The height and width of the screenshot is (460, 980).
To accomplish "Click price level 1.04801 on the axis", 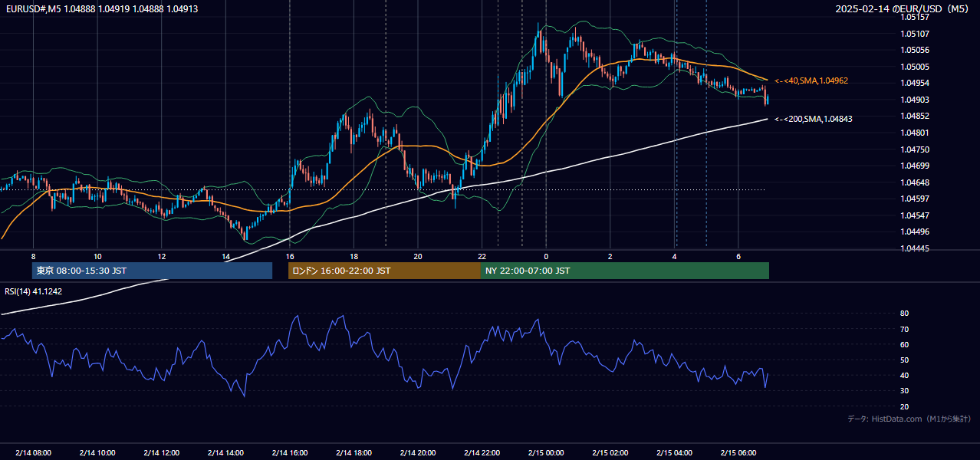I will (x=914, y=133).
